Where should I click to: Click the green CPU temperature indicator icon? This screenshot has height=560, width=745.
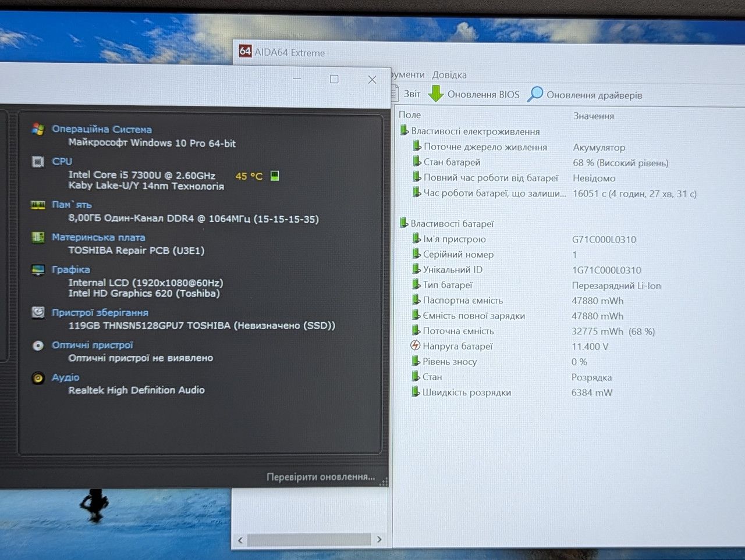coord(275,176)
